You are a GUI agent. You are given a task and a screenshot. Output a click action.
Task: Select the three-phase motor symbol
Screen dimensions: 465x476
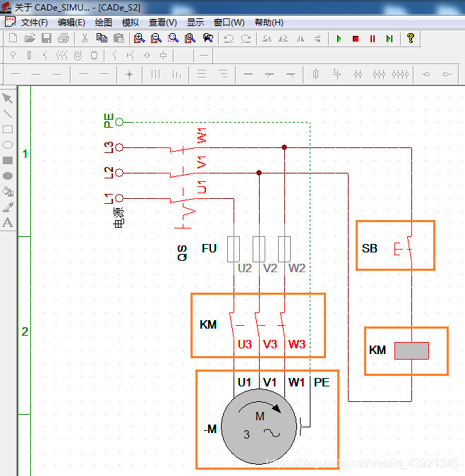coord(259,427)
